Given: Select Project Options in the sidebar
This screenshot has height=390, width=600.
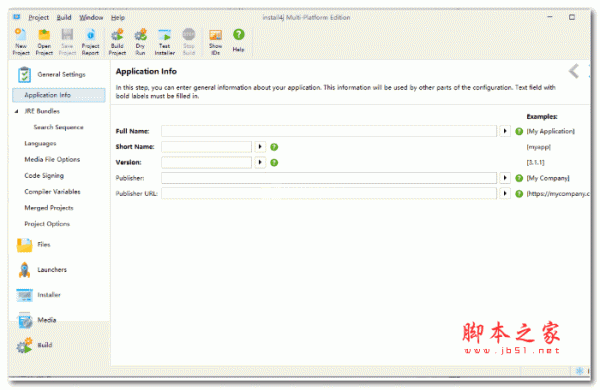Looking at the screenshot, I should pyautogui.click(x=47, y=224).
